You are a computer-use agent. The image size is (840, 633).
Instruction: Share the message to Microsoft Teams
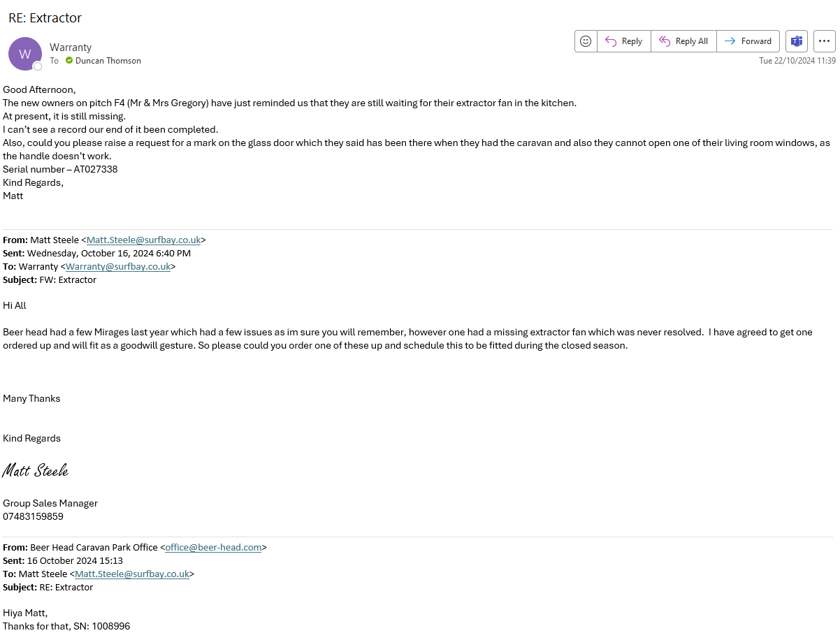click(x=796, y=41)
